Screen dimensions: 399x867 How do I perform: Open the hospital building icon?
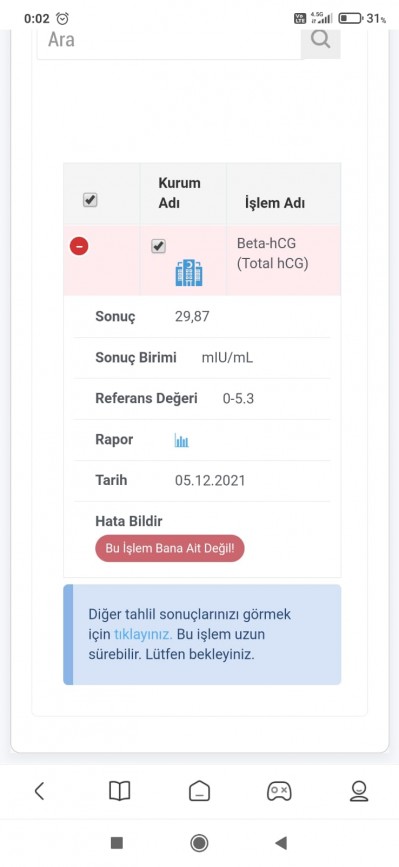point(189,273)
